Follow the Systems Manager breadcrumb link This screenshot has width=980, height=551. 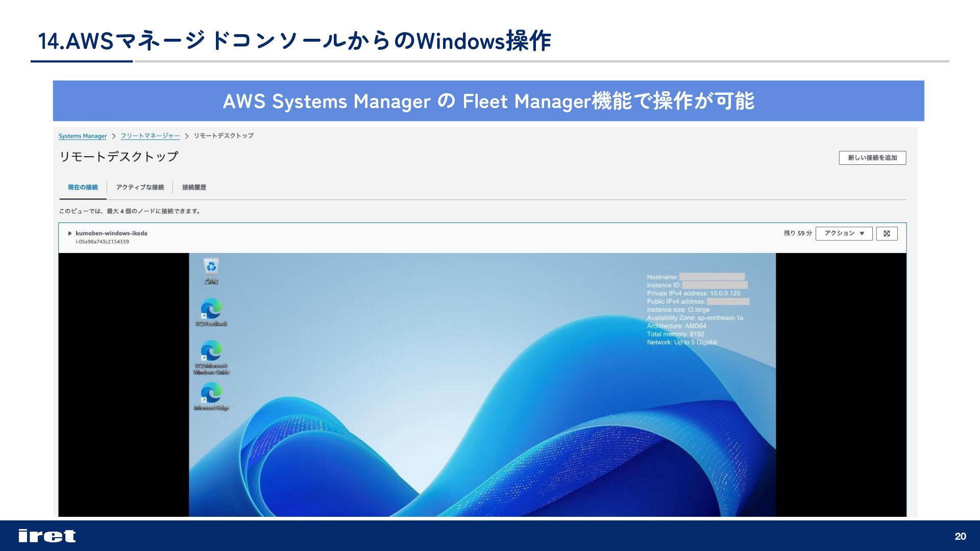tap(83, 136)
